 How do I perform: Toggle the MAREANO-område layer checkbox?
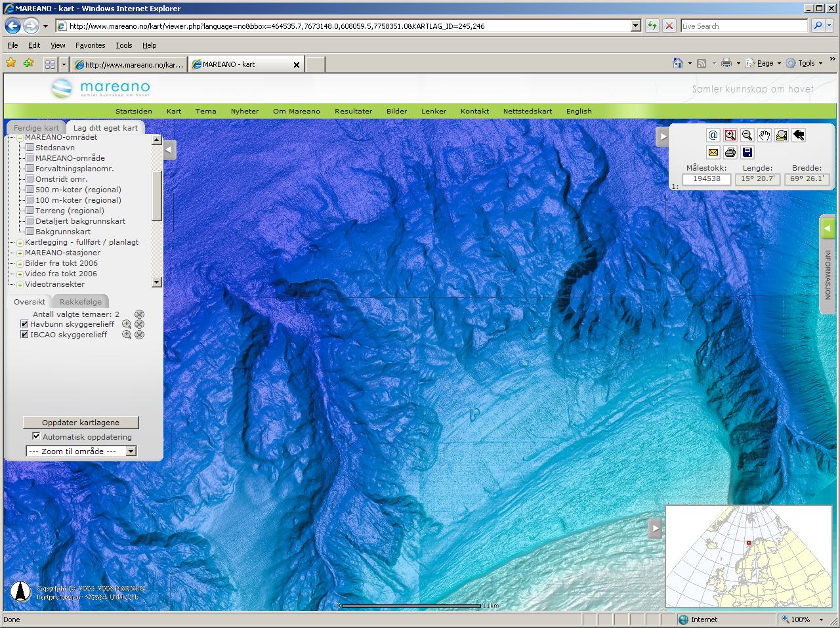(x=30, y=158)
